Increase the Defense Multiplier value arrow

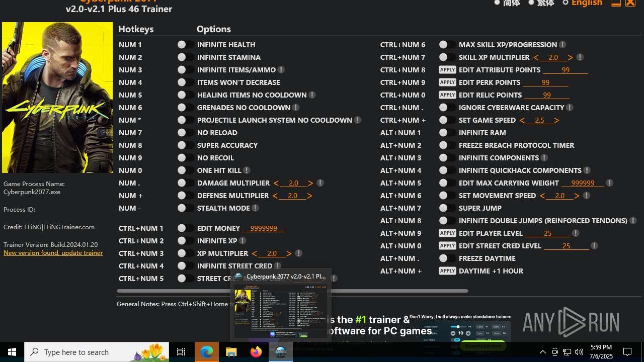coord(309,196)
